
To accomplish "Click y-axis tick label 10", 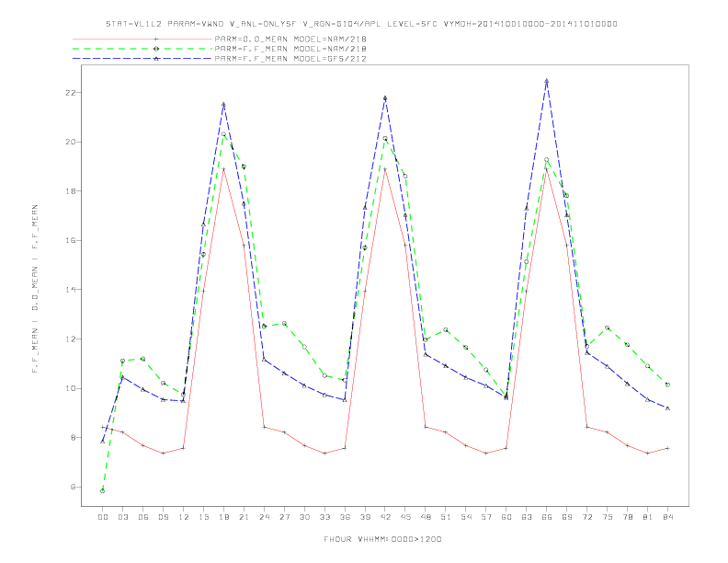I will [69, 388].
